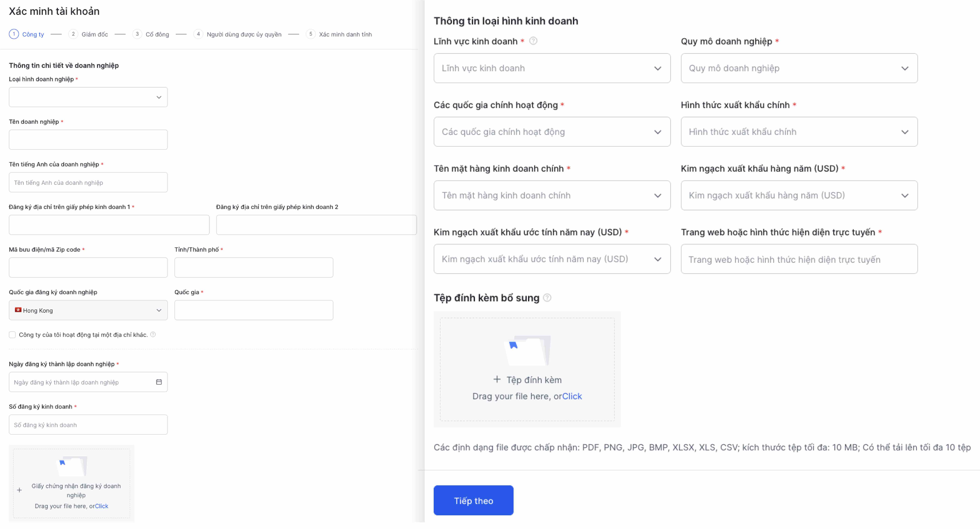Image resolution: width=980 pixels, height=529 pixels.
Task: Open Kim ngạch xuất khẩu hàng năm dropdown
Action: 799,195
